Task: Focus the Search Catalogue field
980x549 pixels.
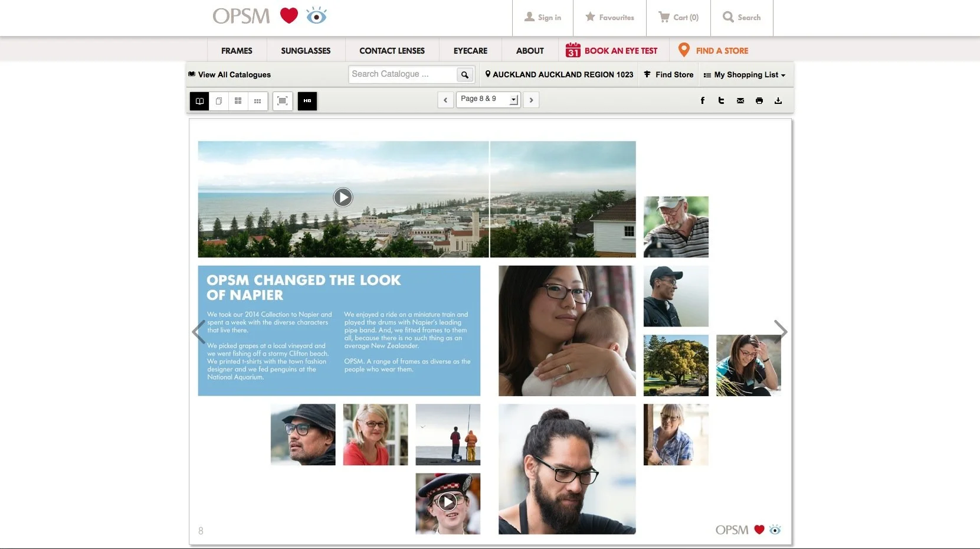Action: 402,74
